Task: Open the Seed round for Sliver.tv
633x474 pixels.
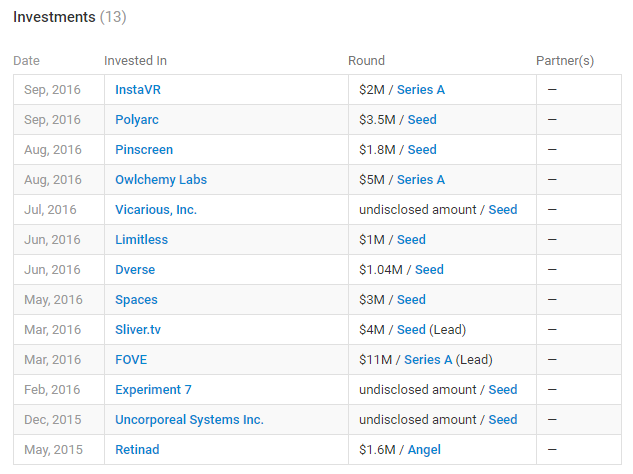Action: [x=411, y=330]
